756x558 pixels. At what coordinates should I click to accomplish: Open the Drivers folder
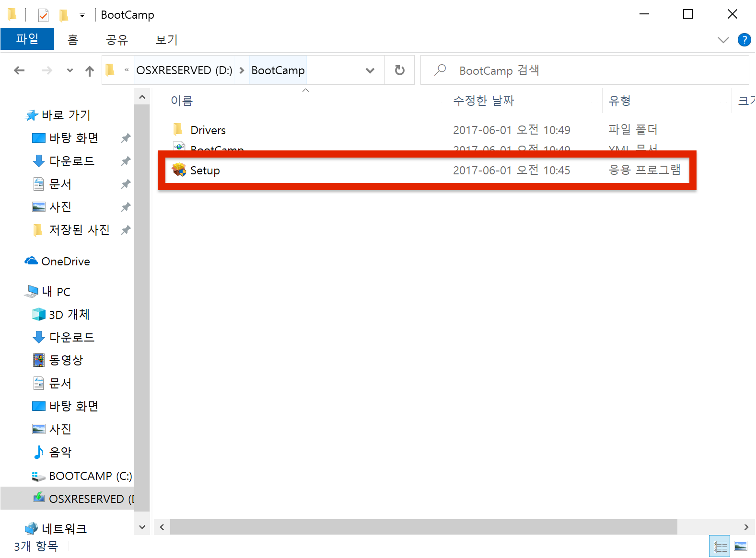click(x=208, y=130)
